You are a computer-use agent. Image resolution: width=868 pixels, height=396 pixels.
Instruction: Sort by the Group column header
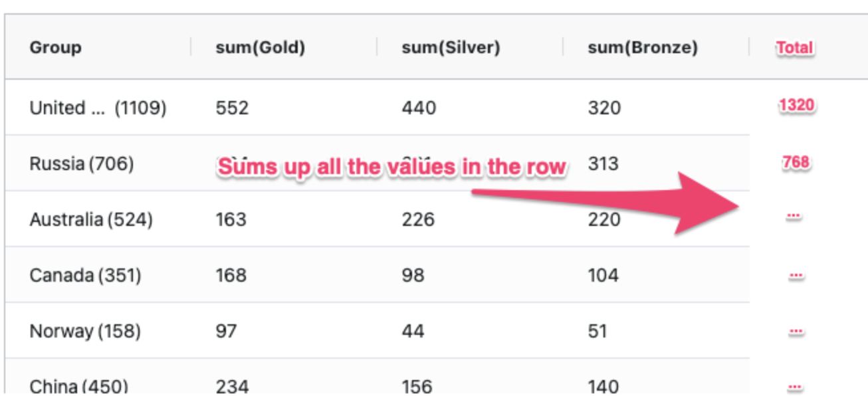click(56, 48)
